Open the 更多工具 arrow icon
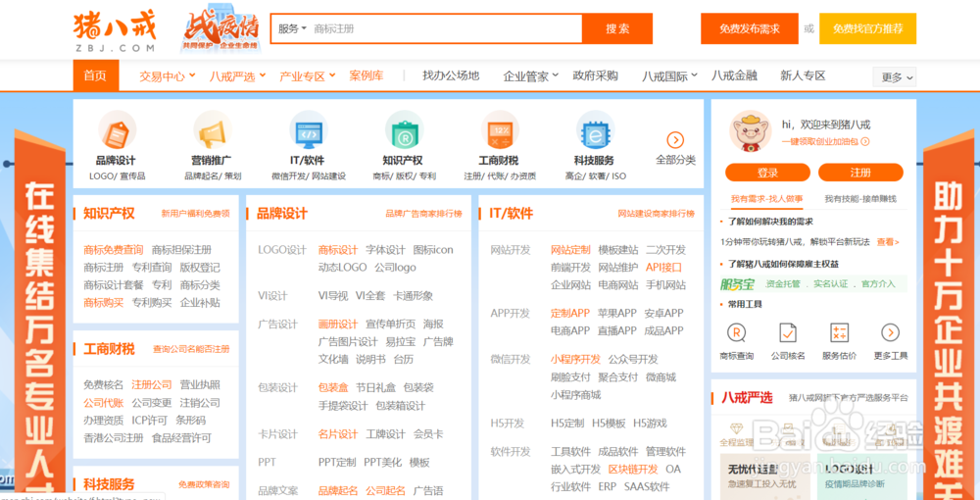This screenshot has width=980, height=500. (890, 332)
